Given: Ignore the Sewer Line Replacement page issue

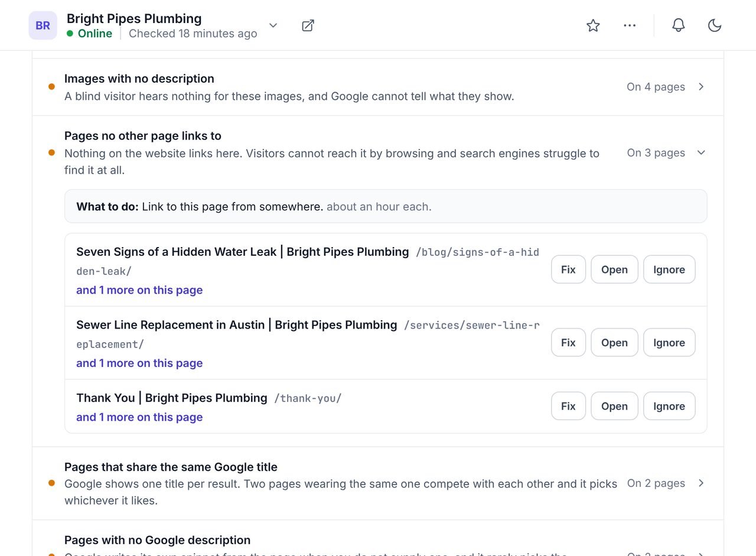Looking at the screenshot, I should 669,343.
